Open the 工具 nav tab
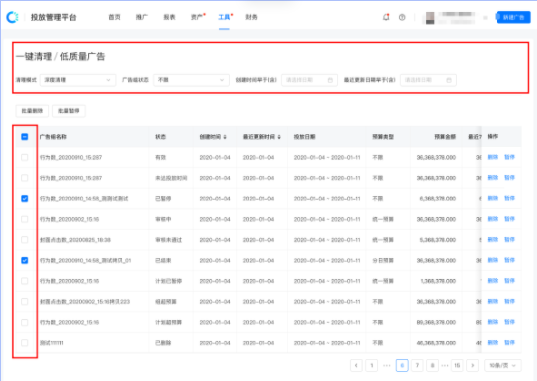The image size is (537, 381). [224, 17]
